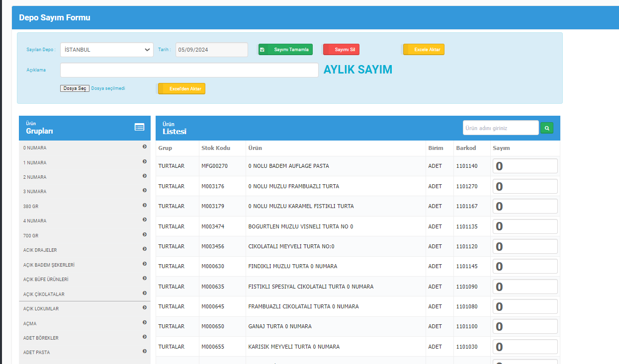Viewport: 619px width, 364px height.
Task: Click the AYLIK SAYIM heading text
Action: pos(358,70)
